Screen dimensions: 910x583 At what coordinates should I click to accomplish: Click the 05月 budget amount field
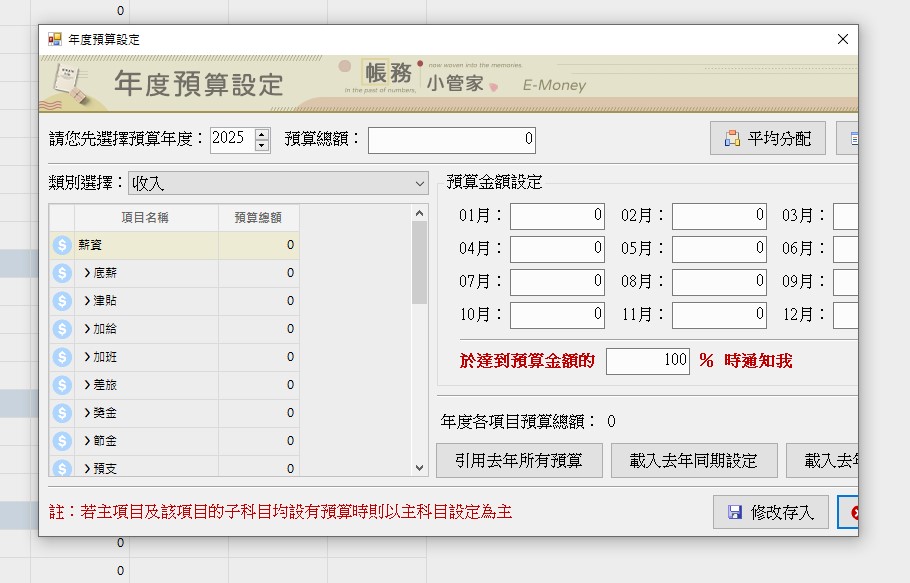click(719, 249)
